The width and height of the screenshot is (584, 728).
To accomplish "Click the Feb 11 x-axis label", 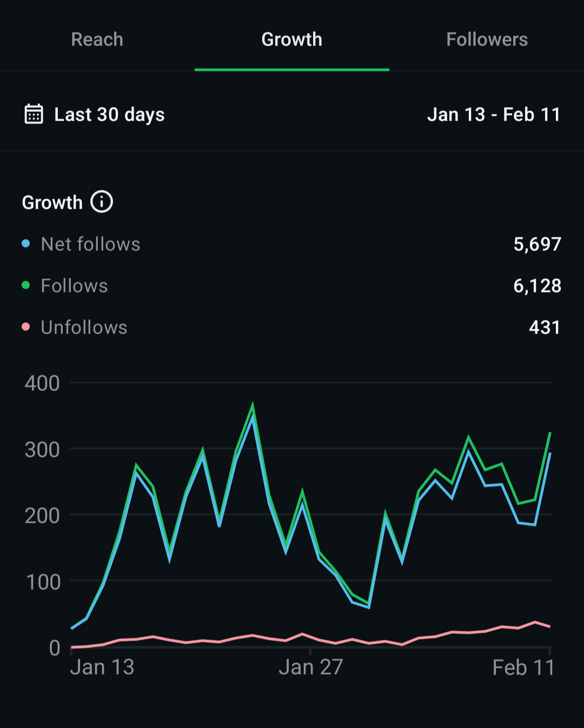I will (523, 668).
